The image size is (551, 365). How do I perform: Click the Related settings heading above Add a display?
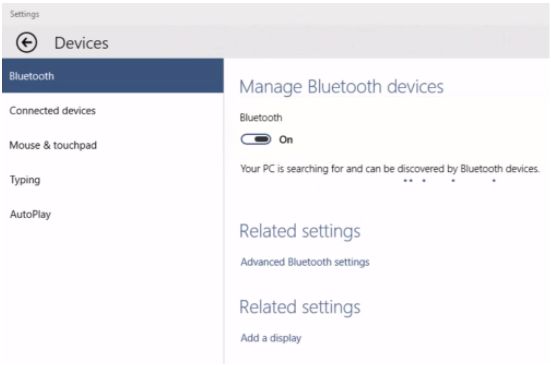tap(300, 307)
